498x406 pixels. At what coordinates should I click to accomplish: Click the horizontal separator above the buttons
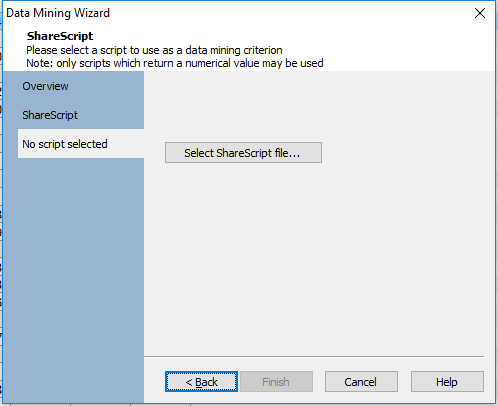click(314, 356)
